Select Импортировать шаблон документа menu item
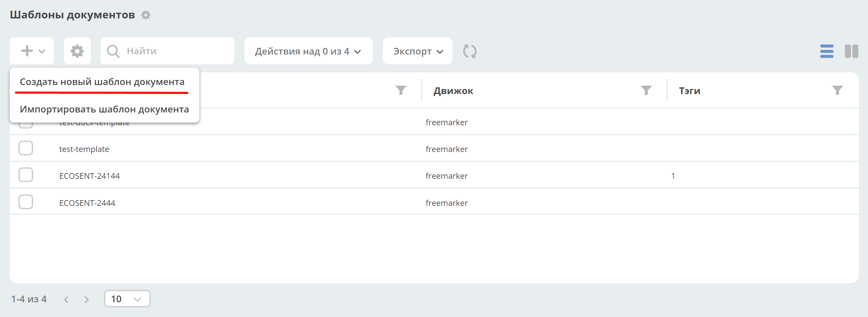 (x=104, y=109)
